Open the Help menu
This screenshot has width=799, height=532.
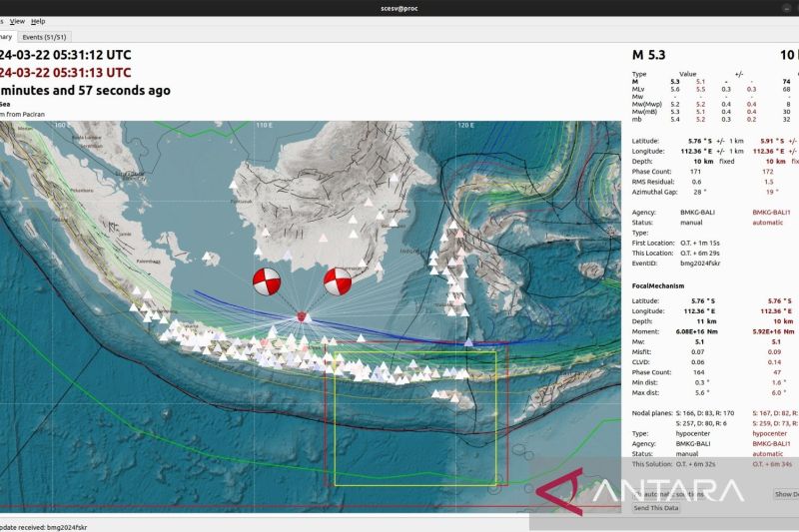[x=38, y=21]
